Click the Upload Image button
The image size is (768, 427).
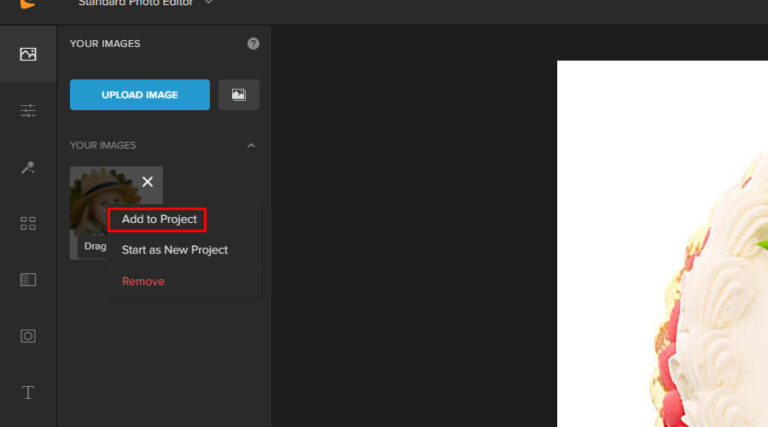pos(140,95)
